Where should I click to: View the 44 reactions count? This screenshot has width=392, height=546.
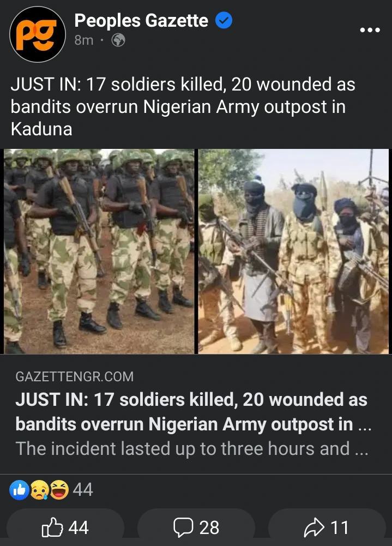point(83,490)
